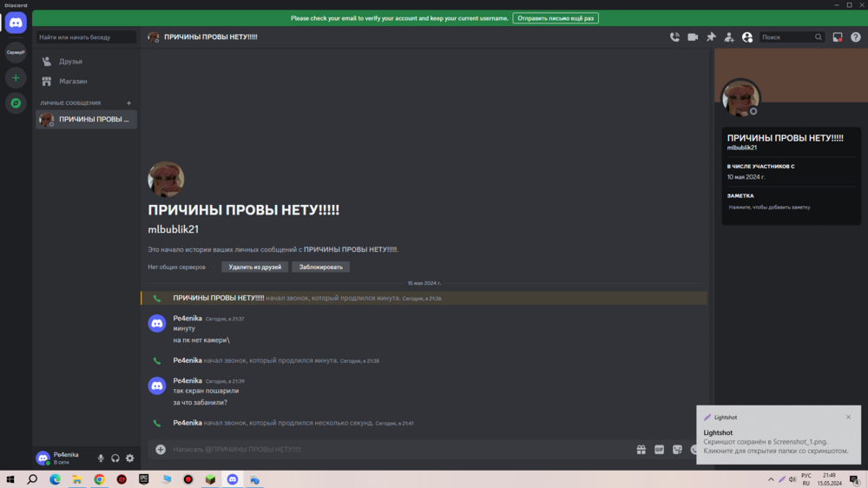Send a gift with gift icon
This screenshot has height=488, width=868.
pyautogui.click(x=641, y=449)
